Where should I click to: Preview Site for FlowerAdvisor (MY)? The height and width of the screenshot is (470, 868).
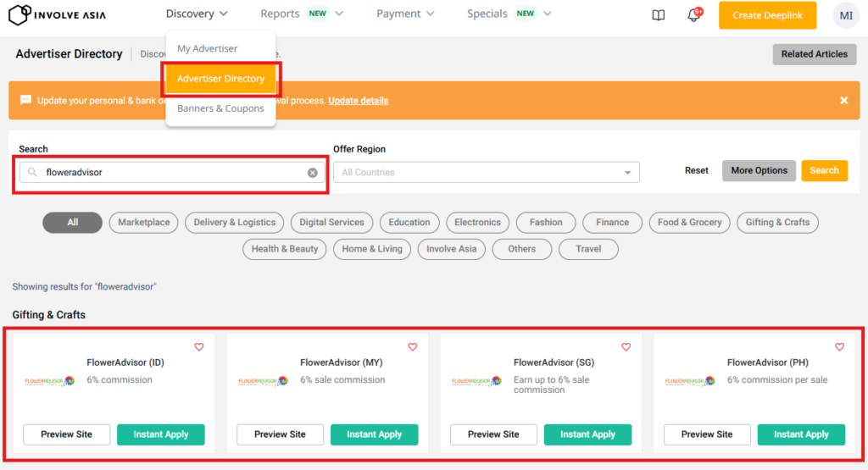(x=280, y=434)
